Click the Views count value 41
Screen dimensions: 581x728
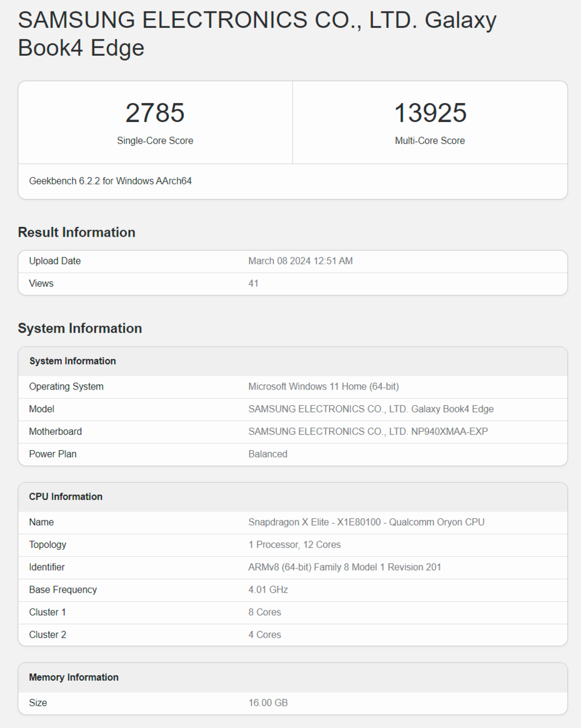(x=253, y=283)
